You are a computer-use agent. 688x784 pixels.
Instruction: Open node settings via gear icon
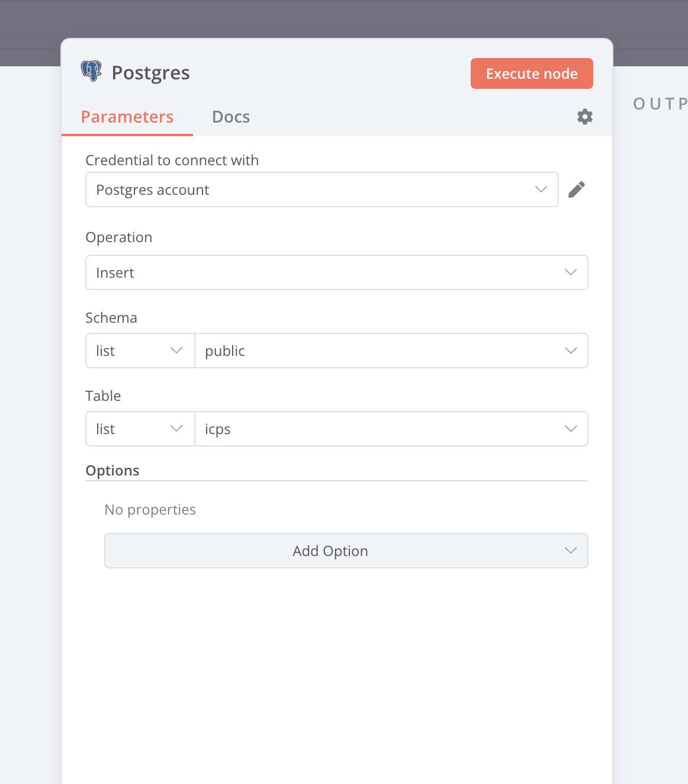coord(584,117)
